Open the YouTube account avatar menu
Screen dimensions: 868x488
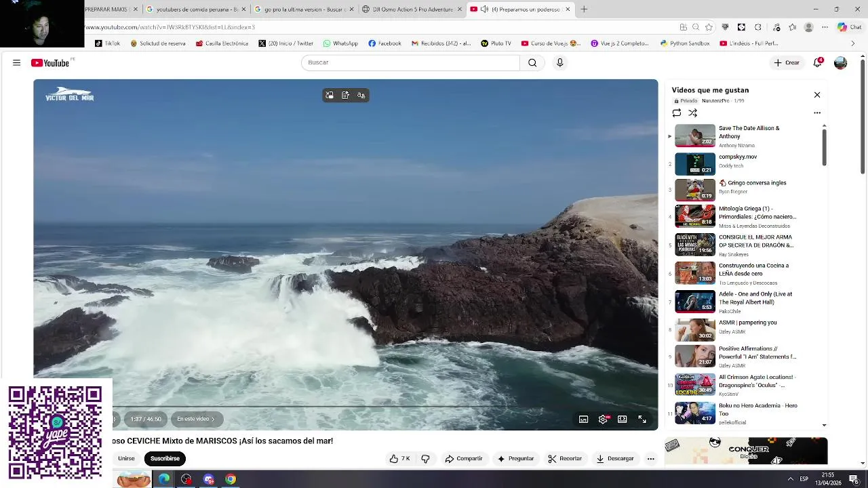coord(840,62)
